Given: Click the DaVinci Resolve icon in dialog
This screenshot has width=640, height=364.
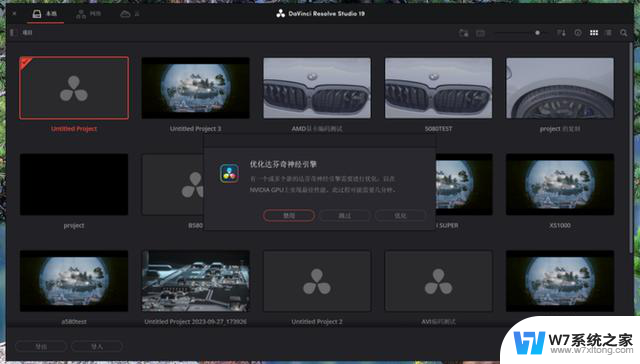Looking at the screenshot, I should (229, 174).
